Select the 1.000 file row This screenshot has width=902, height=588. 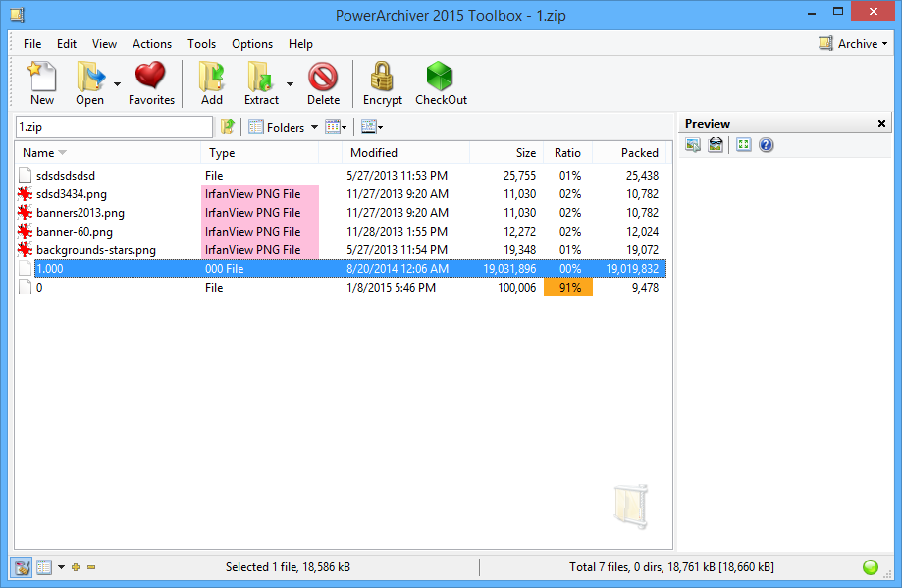tap(342, 269)
